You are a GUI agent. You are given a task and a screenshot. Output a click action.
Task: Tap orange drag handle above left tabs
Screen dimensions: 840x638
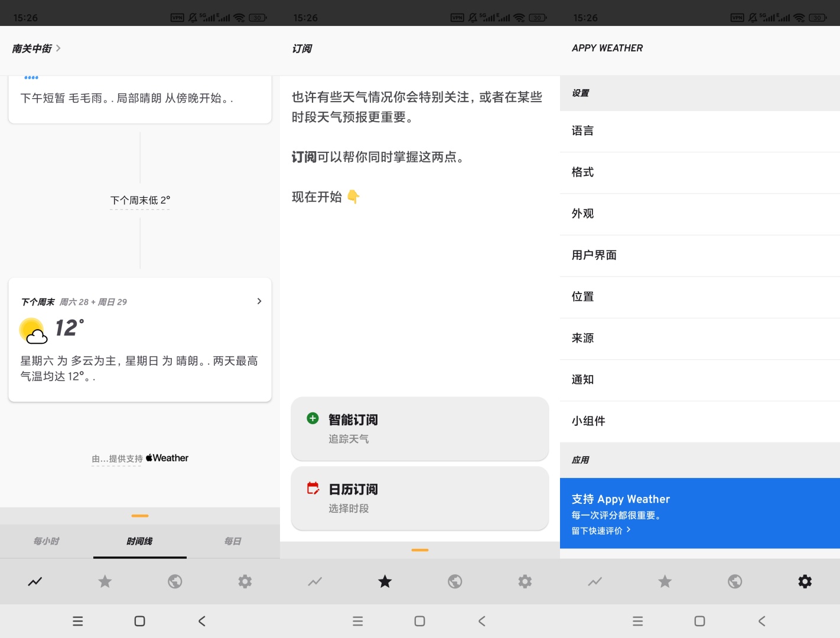pyautogui.click(x=140, y=516)
